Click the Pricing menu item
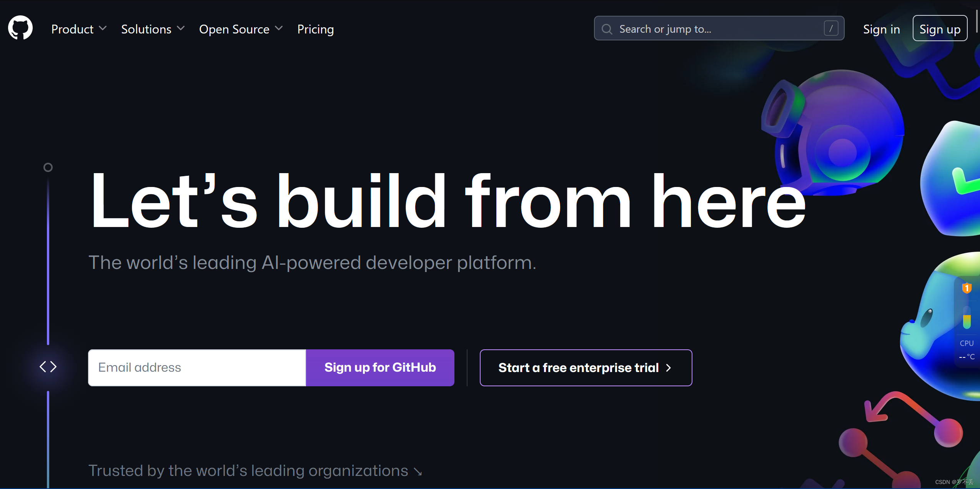The width and height of the screenshot is (980, 489). 316,29
